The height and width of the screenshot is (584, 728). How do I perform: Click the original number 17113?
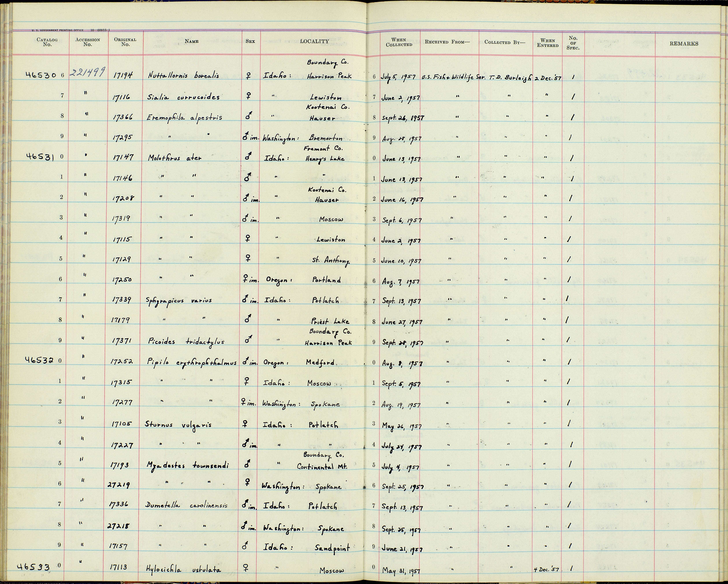118,567
